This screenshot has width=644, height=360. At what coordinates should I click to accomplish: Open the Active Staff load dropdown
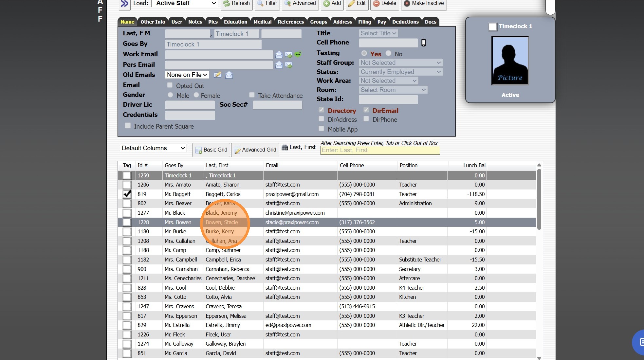click(x=185, y=3)
